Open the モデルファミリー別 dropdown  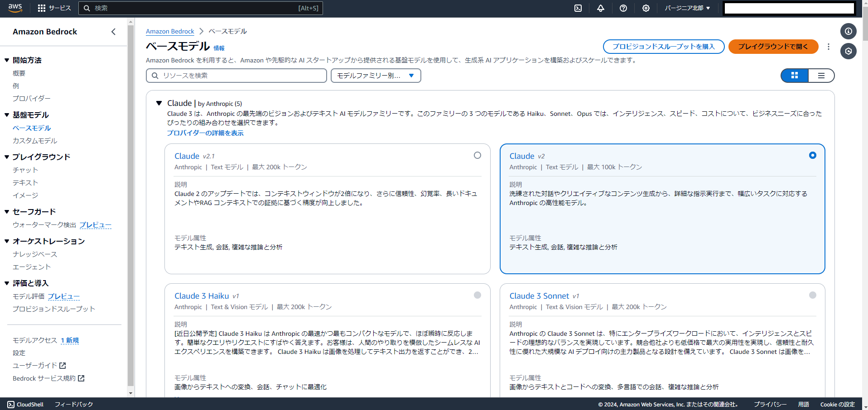pyautogui.click(x=376, y=76)
